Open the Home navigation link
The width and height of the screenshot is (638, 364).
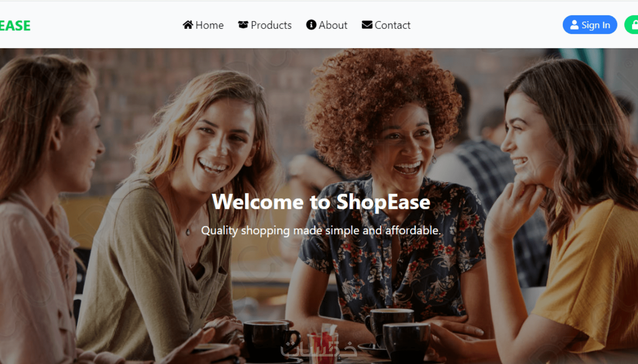[x=203, y=25]
